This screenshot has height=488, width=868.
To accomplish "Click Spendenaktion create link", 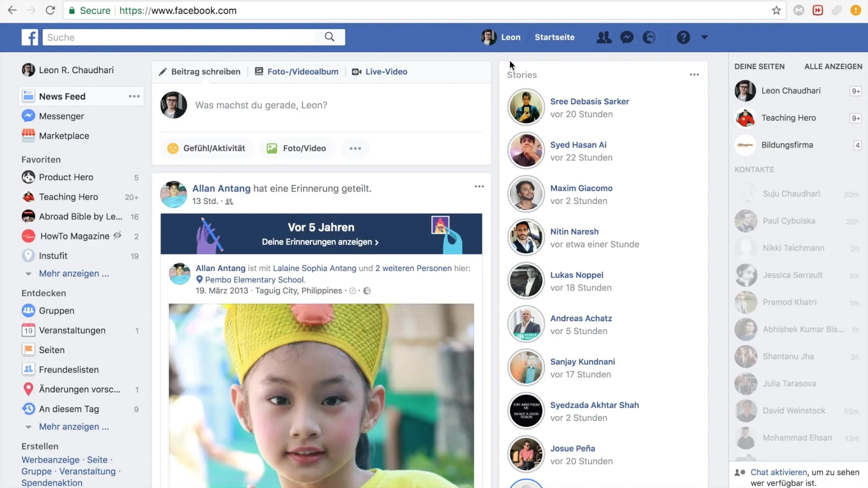I will click(52, 483).
